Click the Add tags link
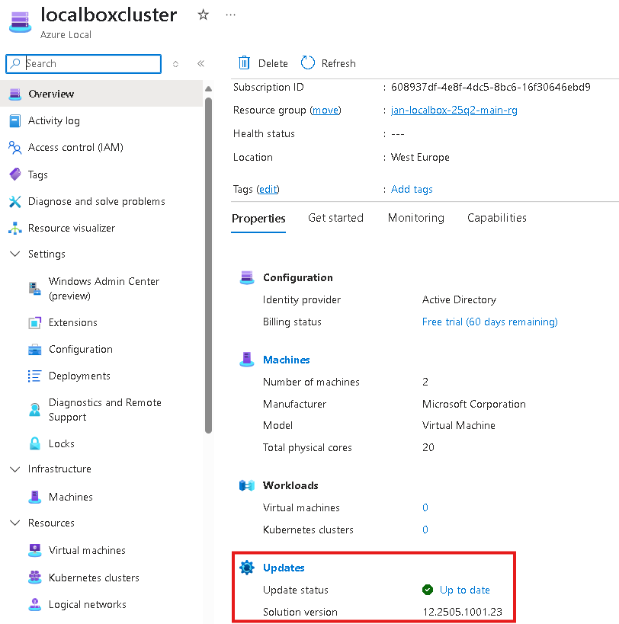The width and height of the screenshot is (619, 624). (412, 189)
